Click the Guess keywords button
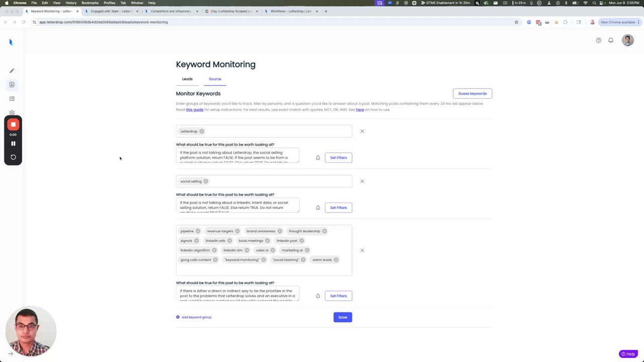 tap(472, 94)
